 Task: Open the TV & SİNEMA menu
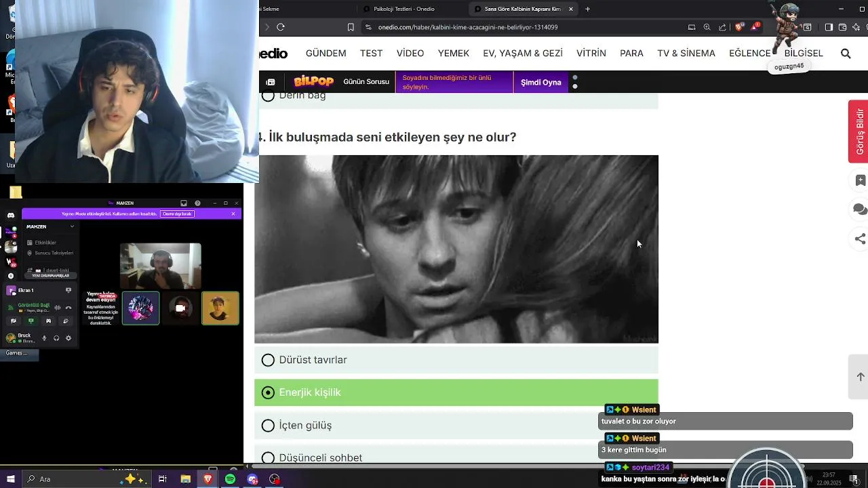click(x=686, y=54)
